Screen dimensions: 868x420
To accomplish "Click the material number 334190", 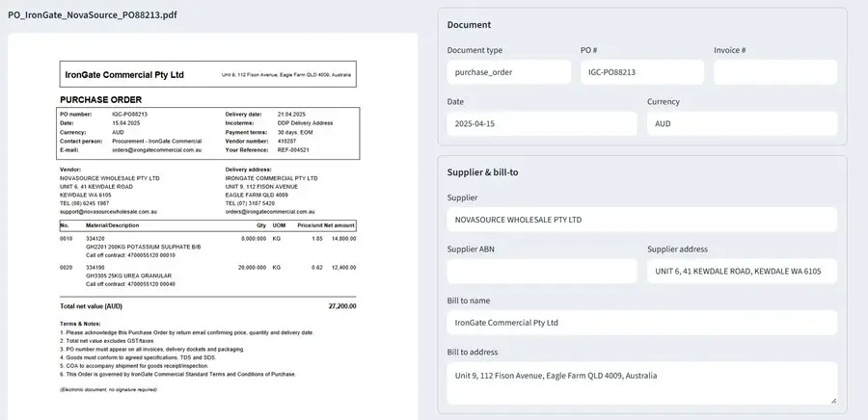I will (95, 268).
